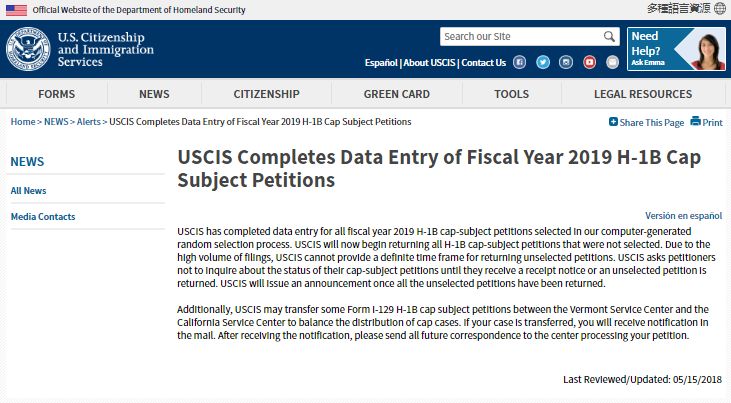Click the search magnifying glass icon
Screen dimensions: 731x403
pos(610,37)
